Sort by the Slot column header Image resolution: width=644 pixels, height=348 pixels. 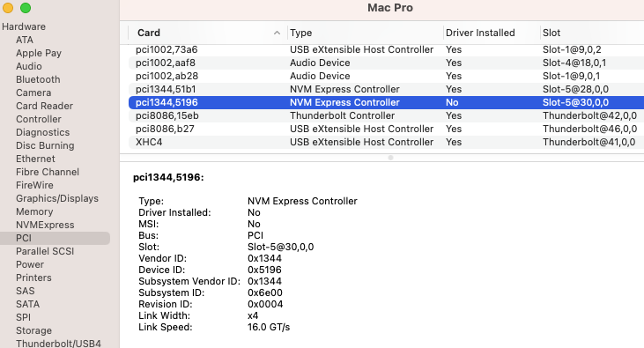point(551,33)
